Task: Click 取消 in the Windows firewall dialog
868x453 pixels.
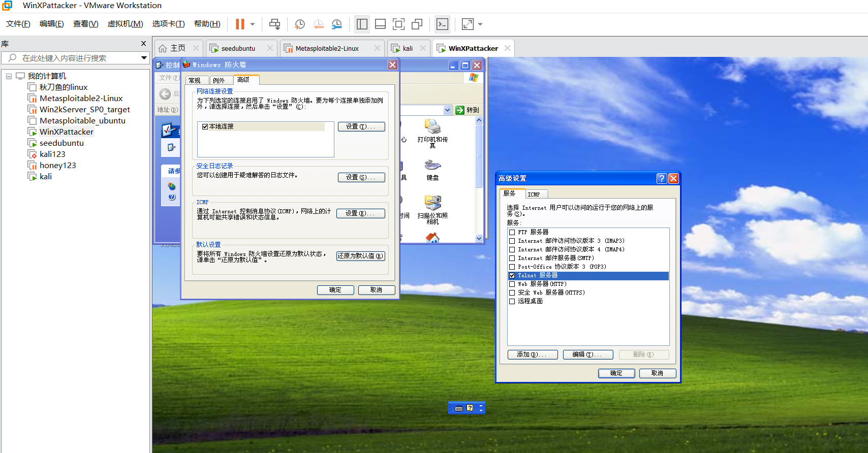Action: [x=377, y=290]
